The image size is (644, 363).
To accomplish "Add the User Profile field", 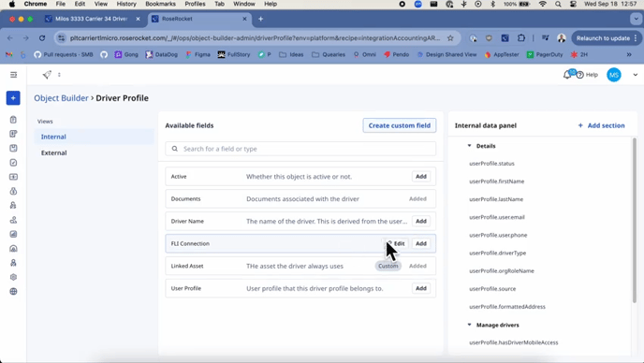I will pos(421,288).
